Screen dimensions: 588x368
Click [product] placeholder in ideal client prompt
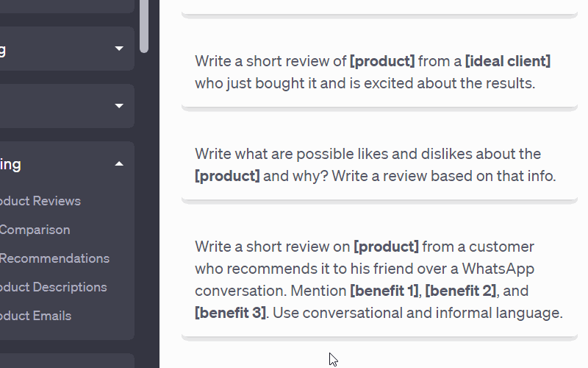pyautogui.click(x=382, y=61)
